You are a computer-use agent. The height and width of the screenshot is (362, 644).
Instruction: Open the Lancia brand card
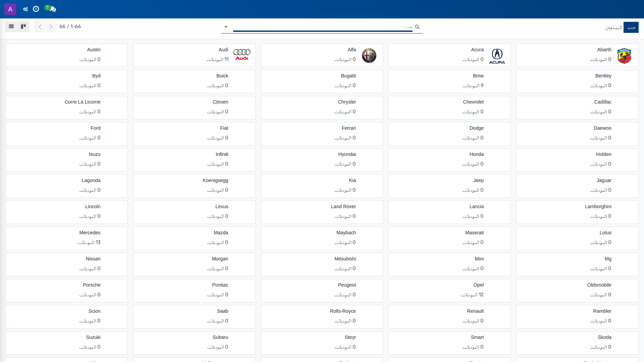[x=449, y=212]
